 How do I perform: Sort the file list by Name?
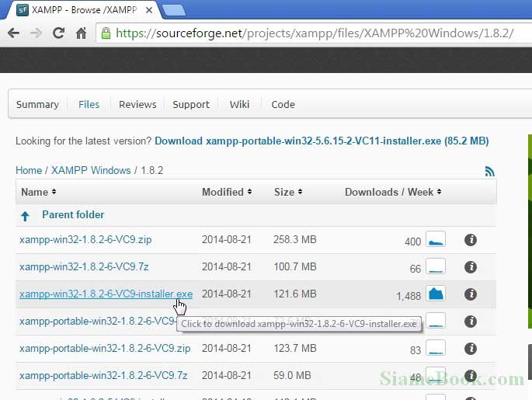coord(38,192)
